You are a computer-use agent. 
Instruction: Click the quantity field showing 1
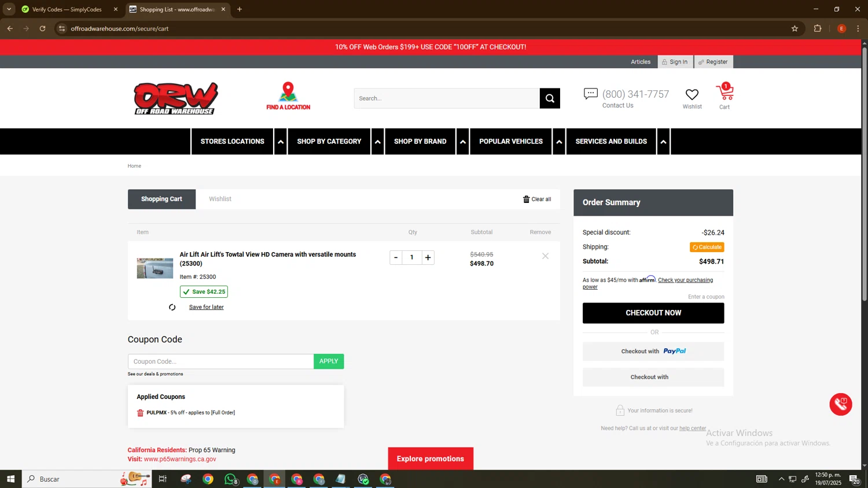click(412, 257)
